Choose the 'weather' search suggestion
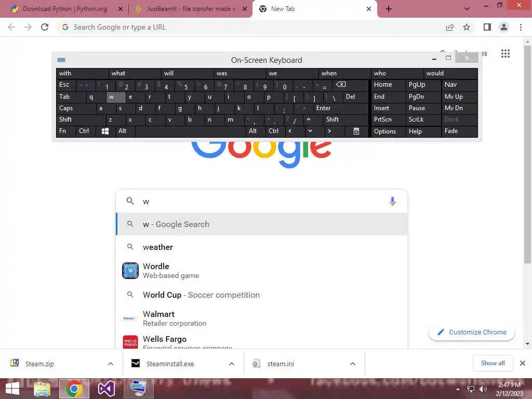This screenshot has height=399, width=532. pos(261,247)
